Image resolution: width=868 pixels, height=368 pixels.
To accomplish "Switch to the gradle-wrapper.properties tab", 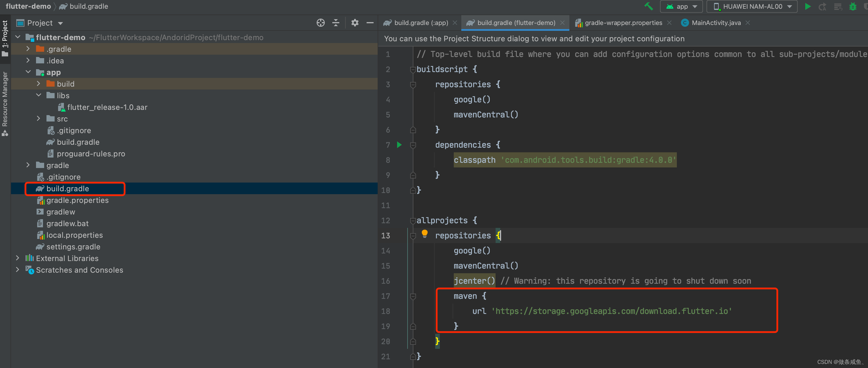I will pyautogui.click(x=623, y=23).
